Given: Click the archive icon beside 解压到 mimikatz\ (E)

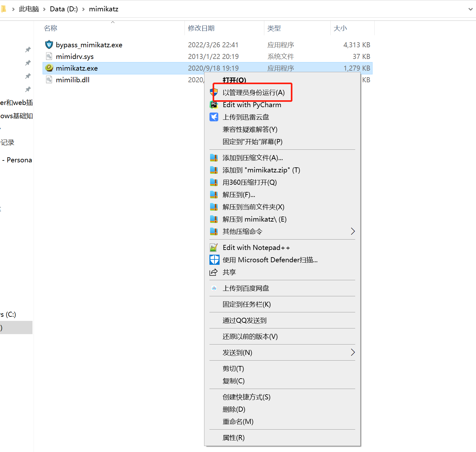Looking at the screenshot, I should coord(214,219).
